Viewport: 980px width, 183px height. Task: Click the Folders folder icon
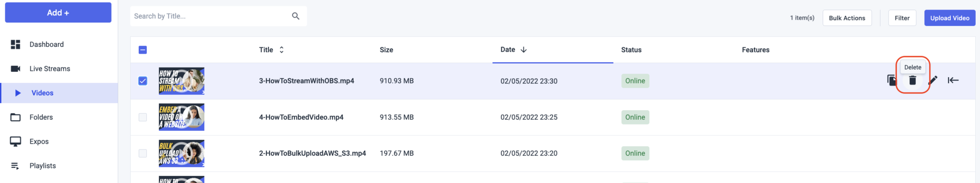tap(15, 117)
